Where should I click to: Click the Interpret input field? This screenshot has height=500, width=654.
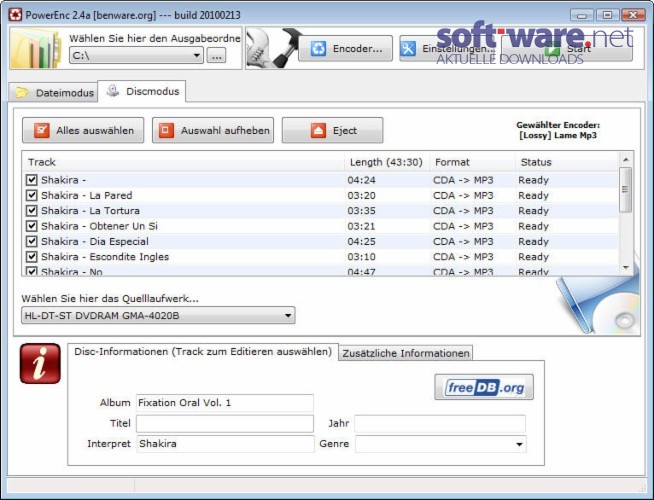(225, 444)
